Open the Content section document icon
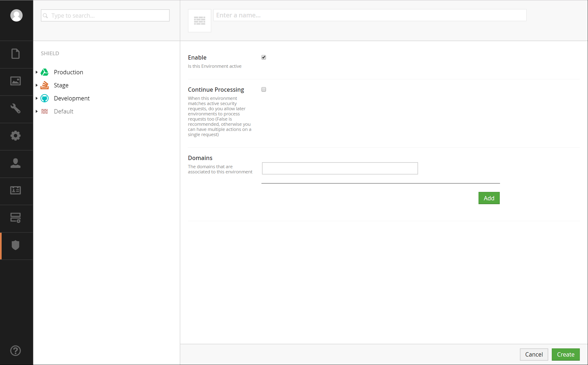This screenshot has height=365, width=588. [16, 54]
